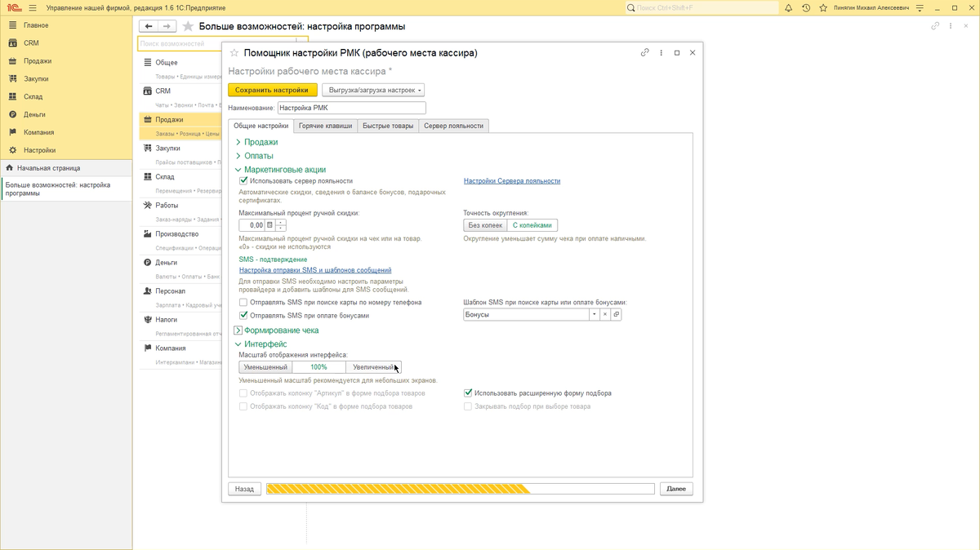The height and width of the screenshot is (550, 980).
Task: Open the three-dot menu of the background page
Action: [x=952, y=26]
